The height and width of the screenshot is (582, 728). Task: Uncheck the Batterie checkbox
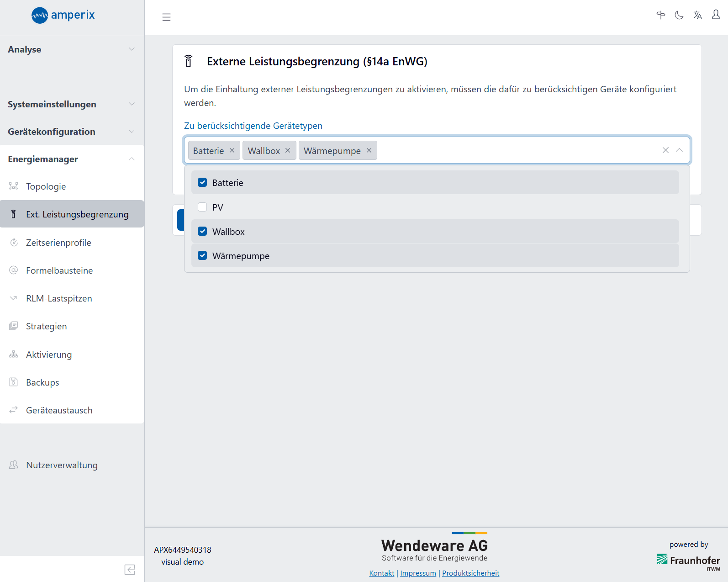pos(202,183)
